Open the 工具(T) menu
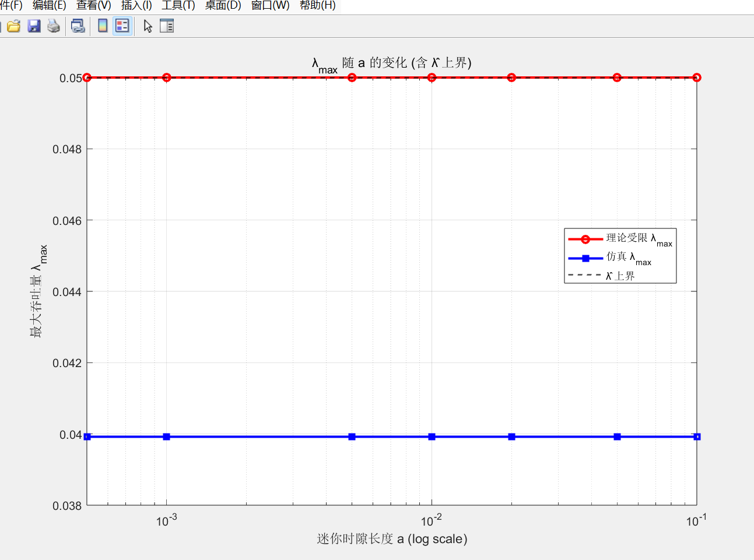The width and height of the screenshot is (754, 560). pyautogui.click(x=178, y=5)
